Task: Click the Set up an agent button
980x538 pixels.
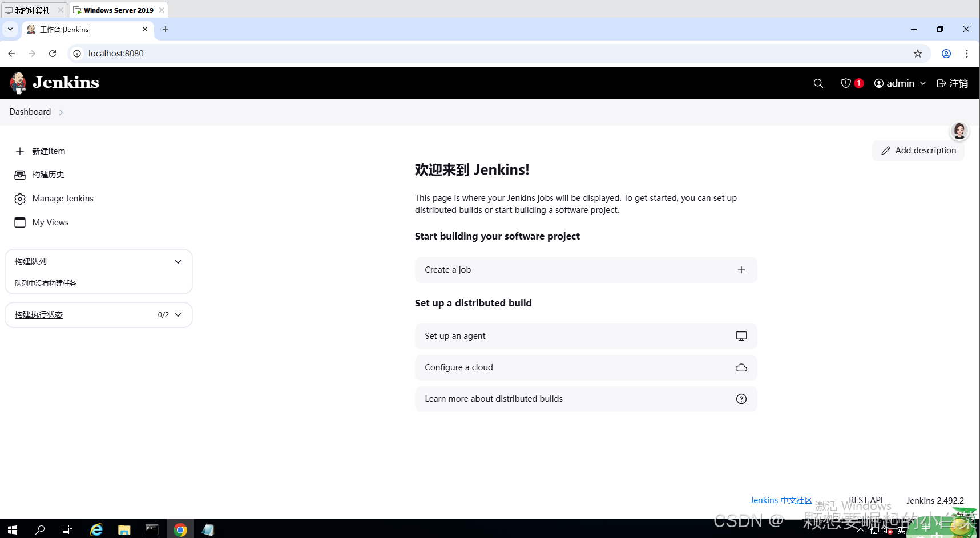Action: pos(586,336)
